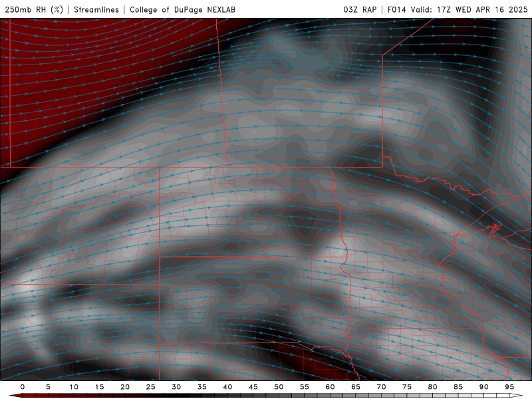Click the "65" color scale label
The image size is (532, 399).
356,387
